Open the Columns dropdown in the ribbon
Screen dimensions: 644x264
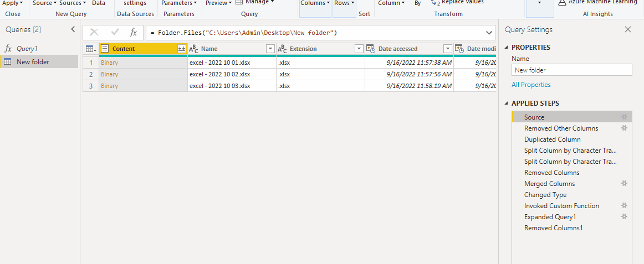click(315, 3)
